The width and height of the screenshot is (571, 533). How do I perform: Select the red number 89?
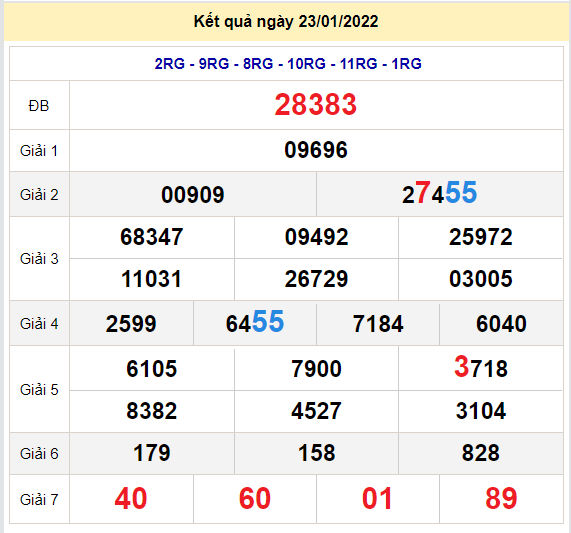coord(501,498)
